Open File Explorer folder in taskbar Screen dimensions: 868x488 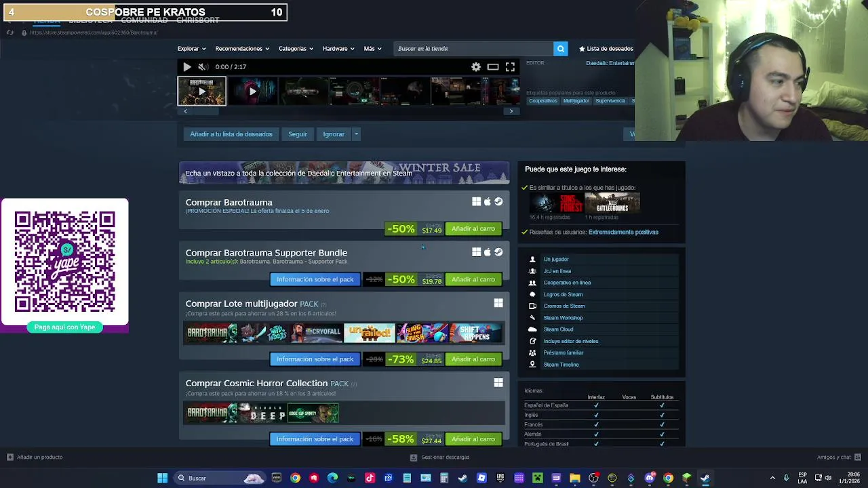click(x=575, y=479)
